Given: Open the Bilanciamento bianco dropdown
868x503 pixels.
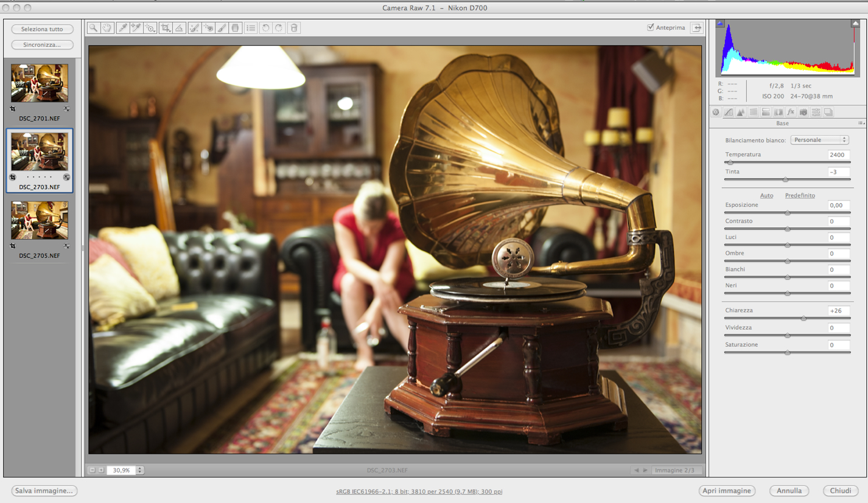Looking at the screenshot, I should [x=819, y=140].
